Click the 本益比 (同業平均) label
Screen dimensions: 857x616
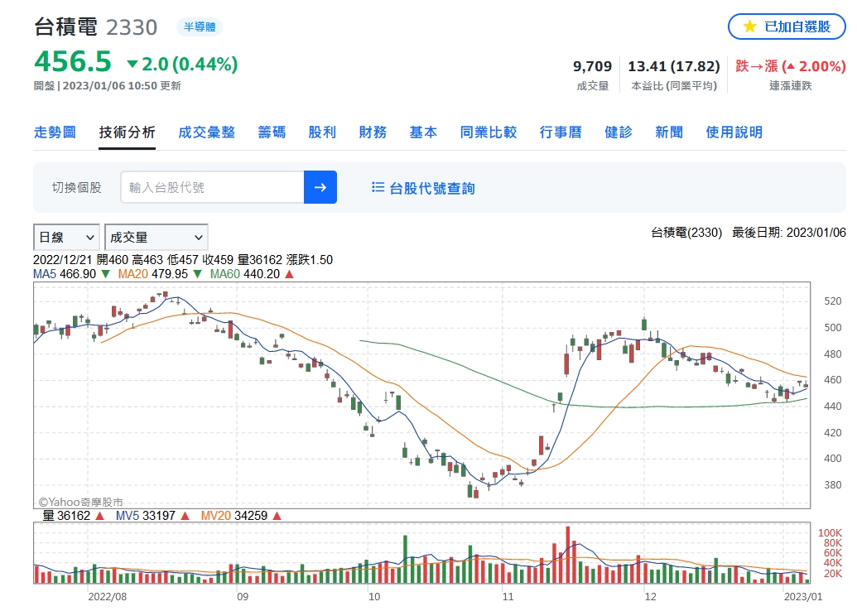pos(674,86)
